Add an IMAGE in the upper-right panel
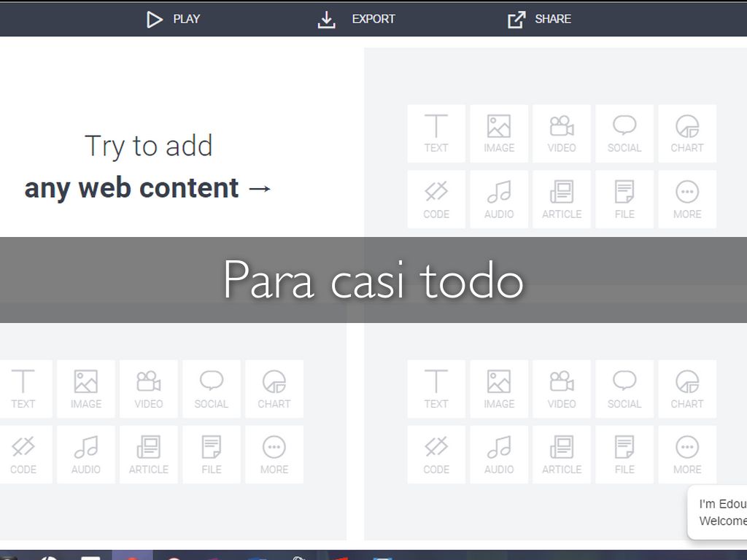The height and width of the screenshot is (560, 747). click(x=499, y=133)
